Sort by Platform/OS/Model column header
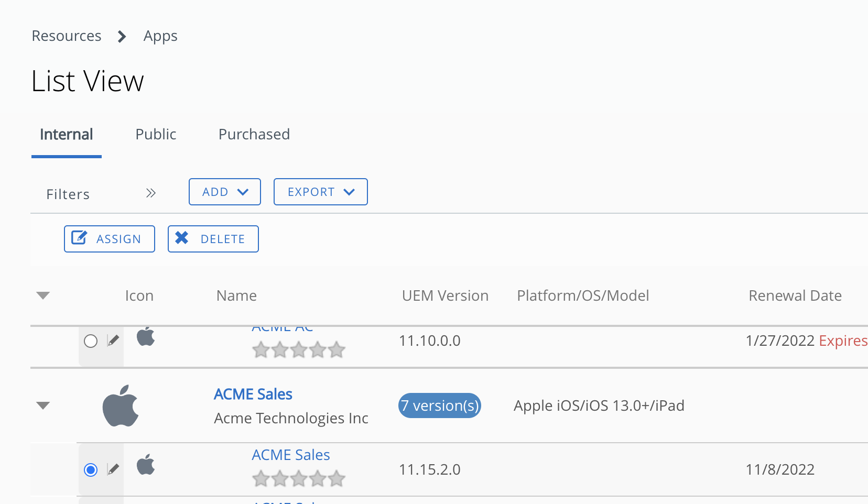This screenshot has width=868, height=504. tap(583, 296)
